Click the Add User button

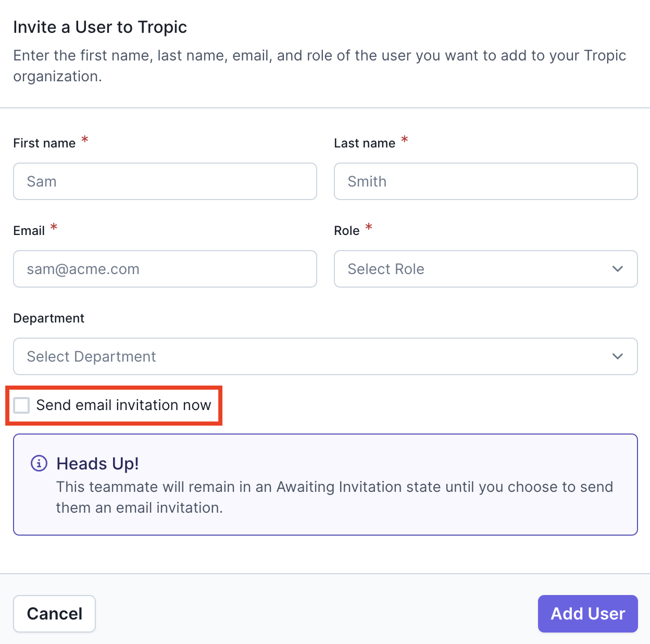click(587, 614)
